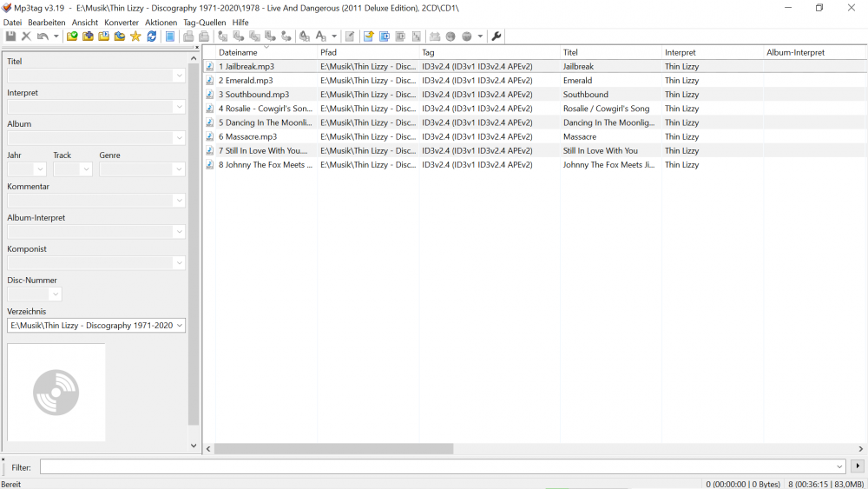Screen dimensions: 868x489
Task: Click scroll-down arrow of tag panel
Action: (194, 446)
